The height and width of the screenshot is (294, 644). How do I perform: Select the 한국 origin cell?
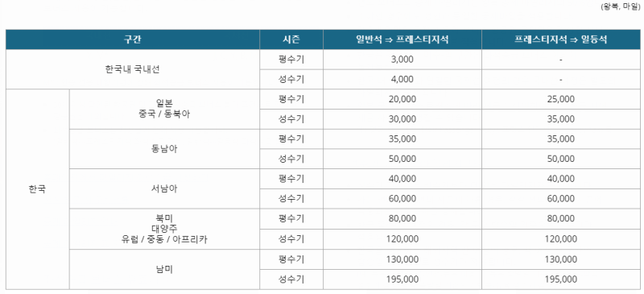(37, 189)
